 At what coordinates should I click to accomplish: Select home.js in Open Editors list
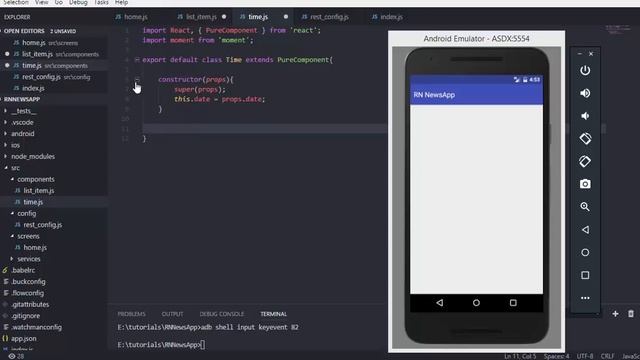(33, 42)
